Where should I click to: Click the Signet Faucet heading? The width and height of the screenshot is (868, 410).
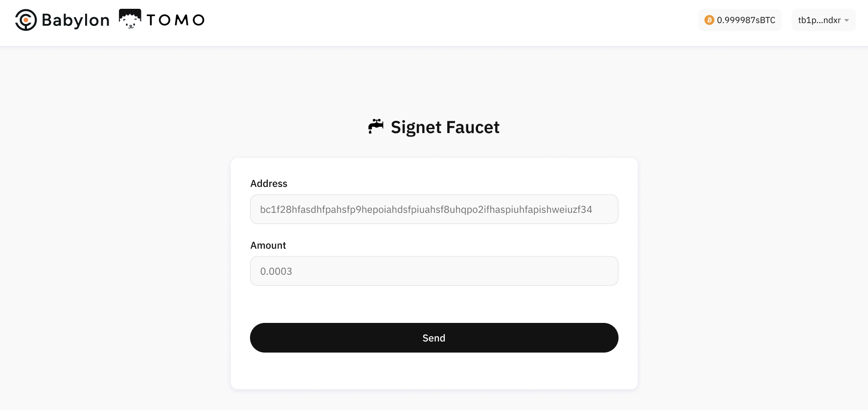point(445,127)
